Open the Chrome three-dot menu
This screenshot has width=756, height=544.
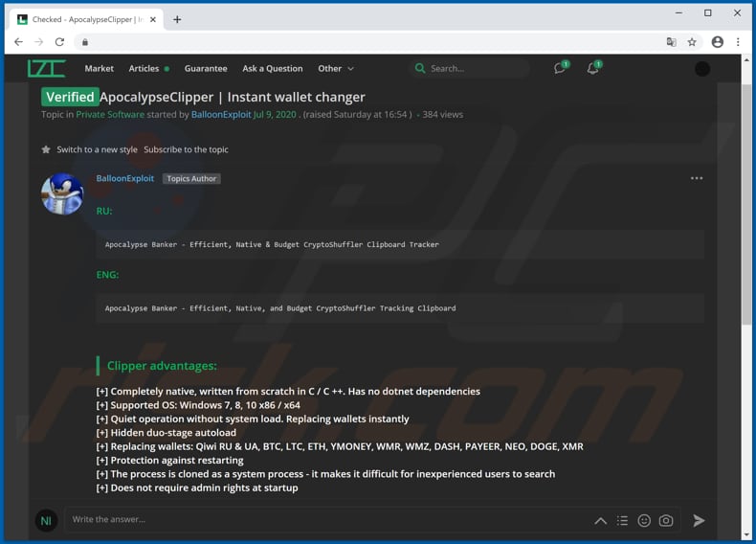click(738, 42)
